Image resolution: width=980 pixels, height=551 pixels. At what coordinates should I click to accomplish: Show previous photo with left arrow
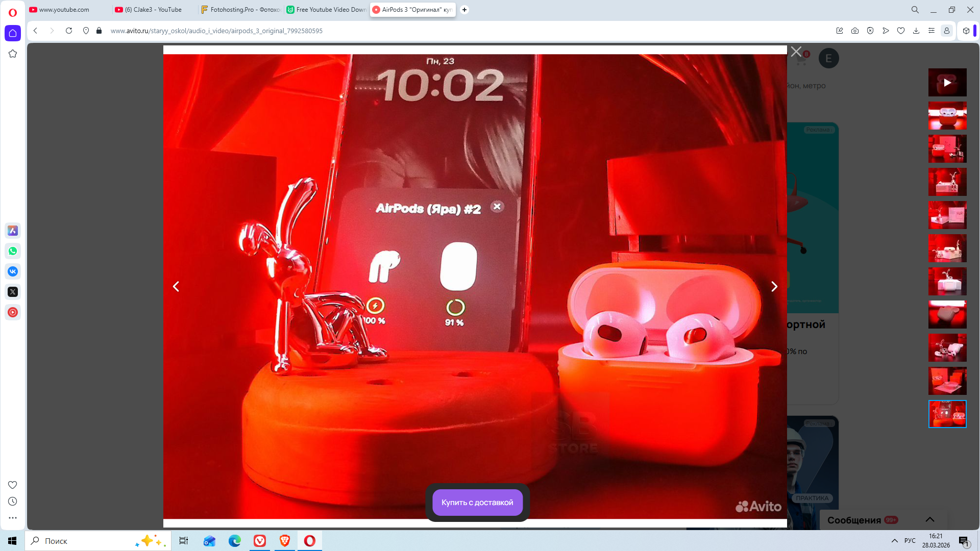point(176,287)
